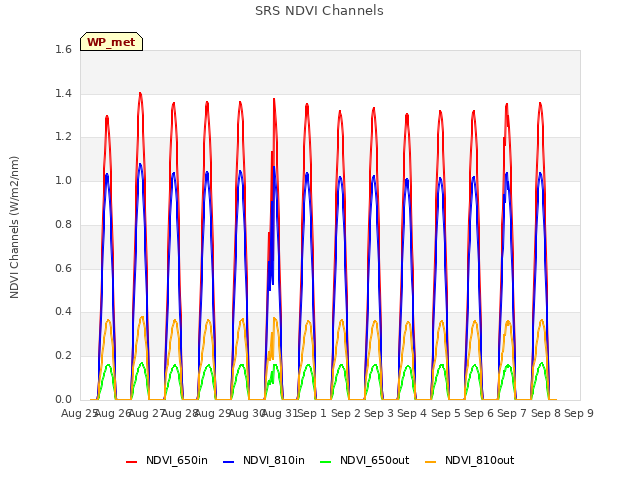Click the blue NDVI_810in legend swatch
The image size is (640, 480).
(x=229, y=462)
